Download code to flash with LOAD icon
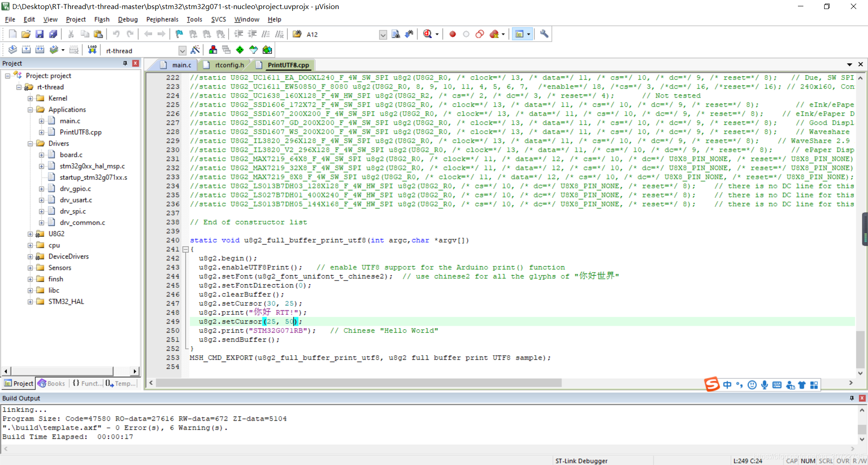The height and width of the screenshot is (465, 868). [x=92, y=50]
